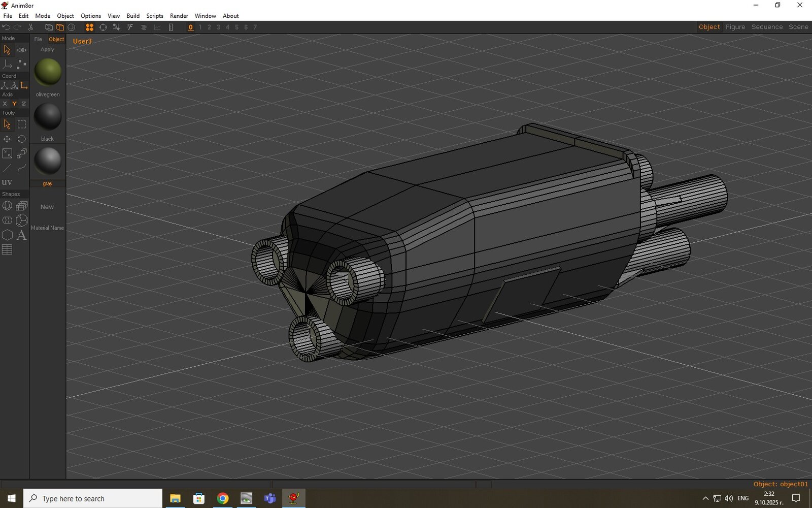Open the Render menu
Image resolution: width=812 pixels, height=508 pixels.
[179, 16]
